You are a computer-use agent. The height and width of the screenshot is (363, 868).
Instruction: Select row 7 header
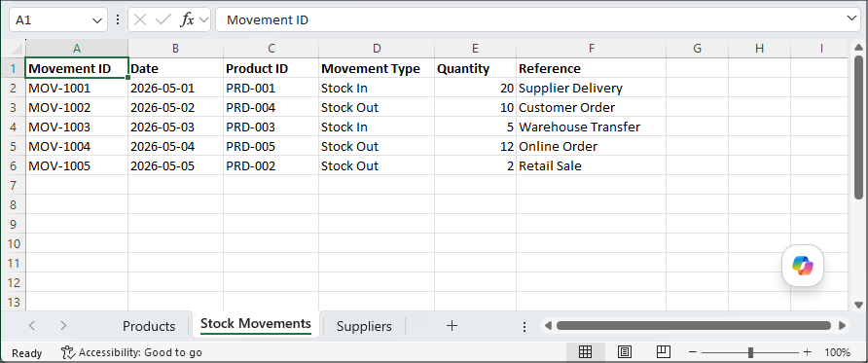(x=14, y=185)
